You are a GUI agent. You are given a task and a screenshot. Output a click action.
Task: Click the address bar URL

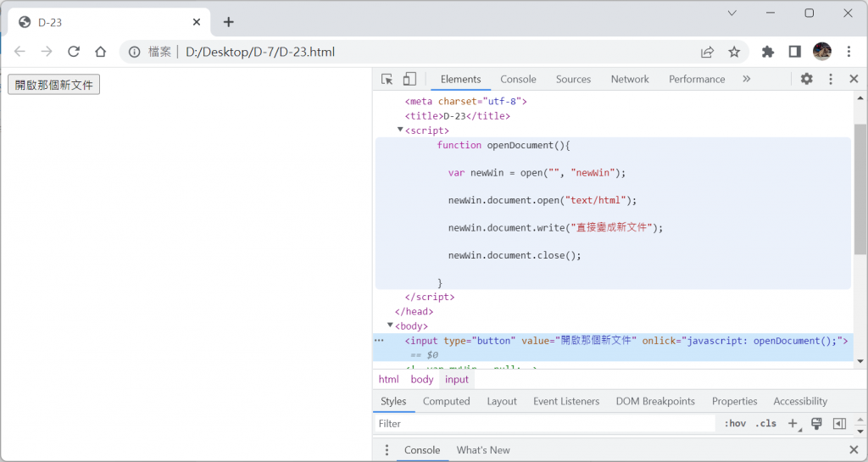tap(260, 52)
